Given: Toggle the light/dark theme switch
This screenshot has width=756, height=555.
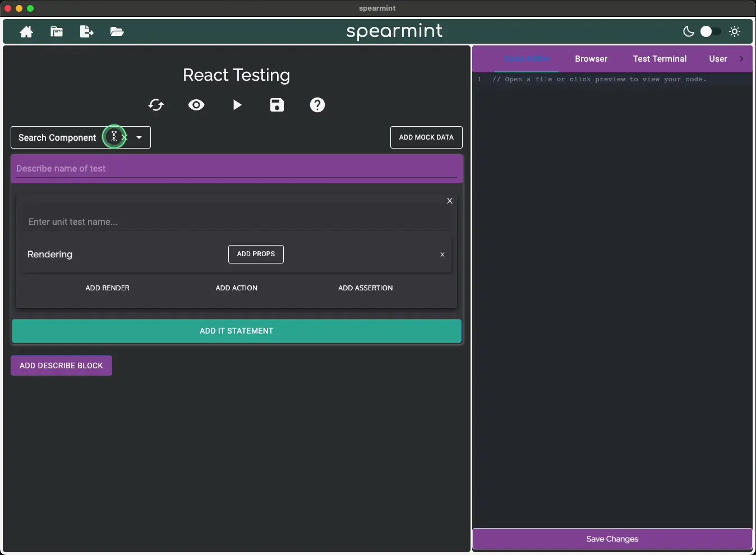Looking at the screenshot, I should tap(711, 31).
